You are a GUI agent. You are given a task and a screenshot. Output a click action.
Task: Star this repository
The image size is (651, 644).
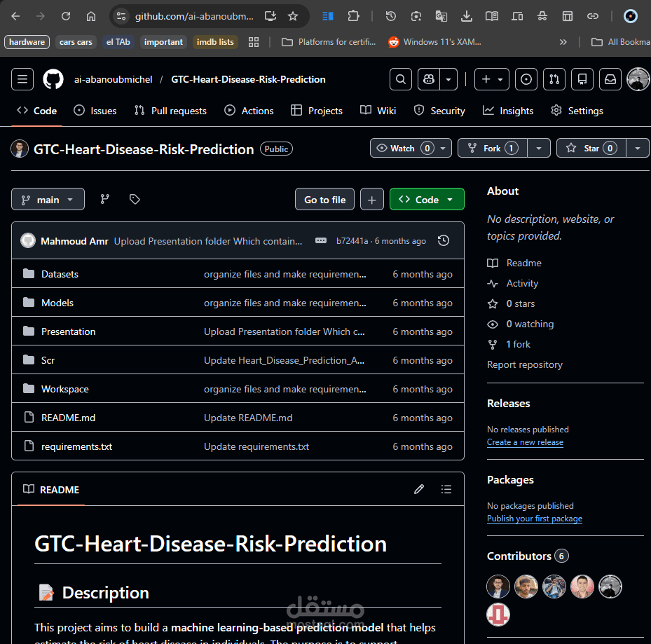591,149
